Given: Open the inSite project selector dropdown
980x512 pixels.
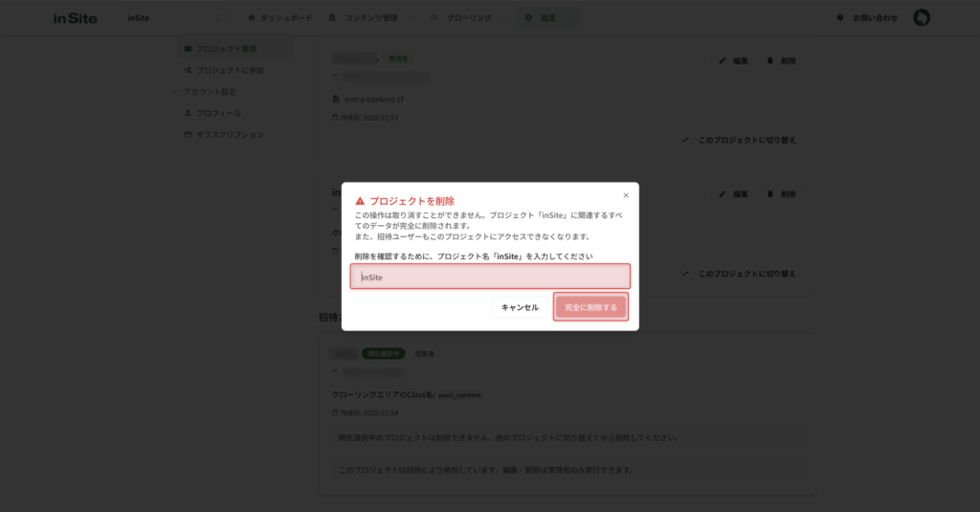Looking at the screenshot, I should click(x=173, y=18).
